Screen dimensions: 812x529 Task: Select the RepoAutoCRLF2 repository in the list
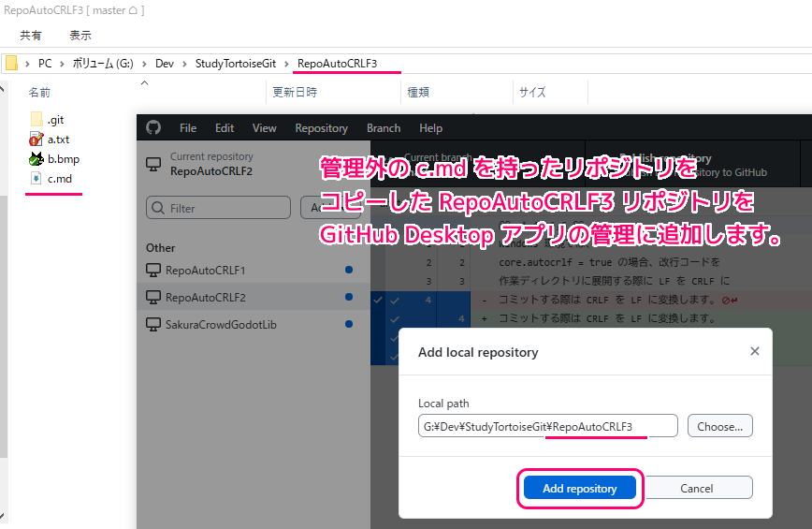[x=203, y=297]
